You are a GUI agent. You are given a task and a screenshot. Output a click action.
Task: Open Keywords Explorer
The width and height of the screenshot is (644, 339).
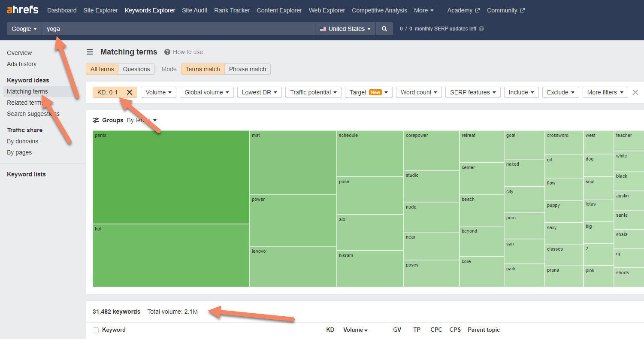[150, 10]
